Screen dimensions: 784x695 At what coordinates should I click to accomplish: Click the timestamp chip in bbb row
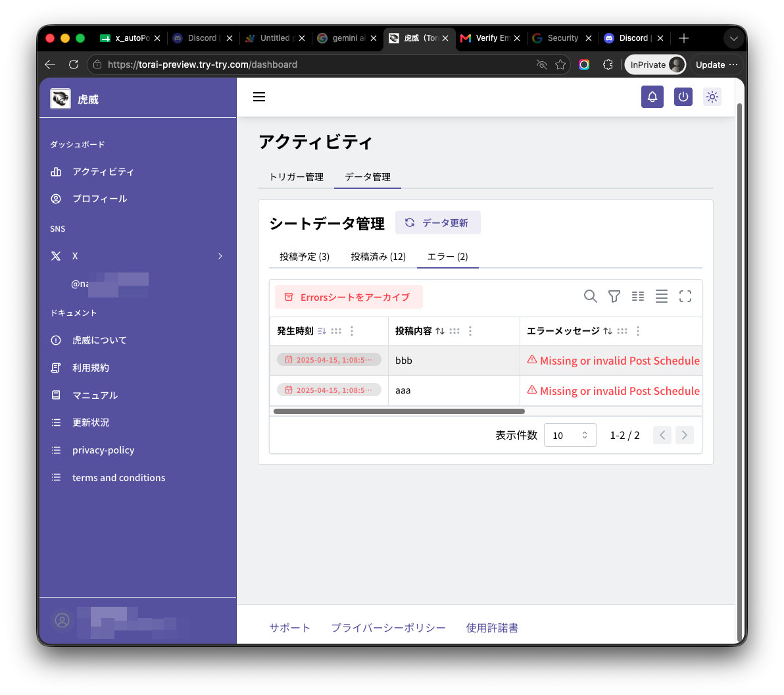[x=329, y=360]
